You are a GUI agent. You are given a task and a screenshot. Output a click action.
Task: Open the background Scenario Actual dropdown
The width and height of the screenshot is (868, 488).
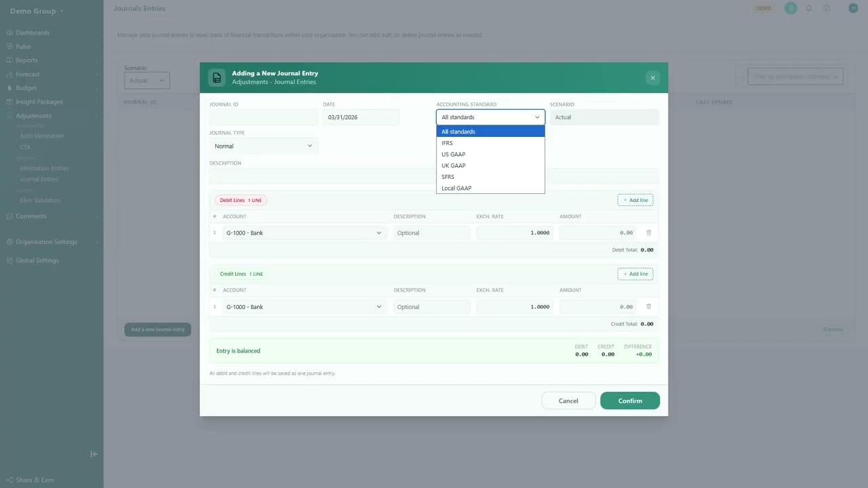(147, 81)
